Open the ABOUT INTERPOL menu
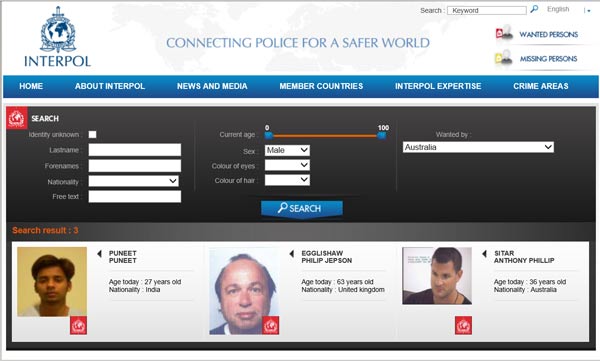The height and width of the screenshot is (361, 600). coord(110,86)
